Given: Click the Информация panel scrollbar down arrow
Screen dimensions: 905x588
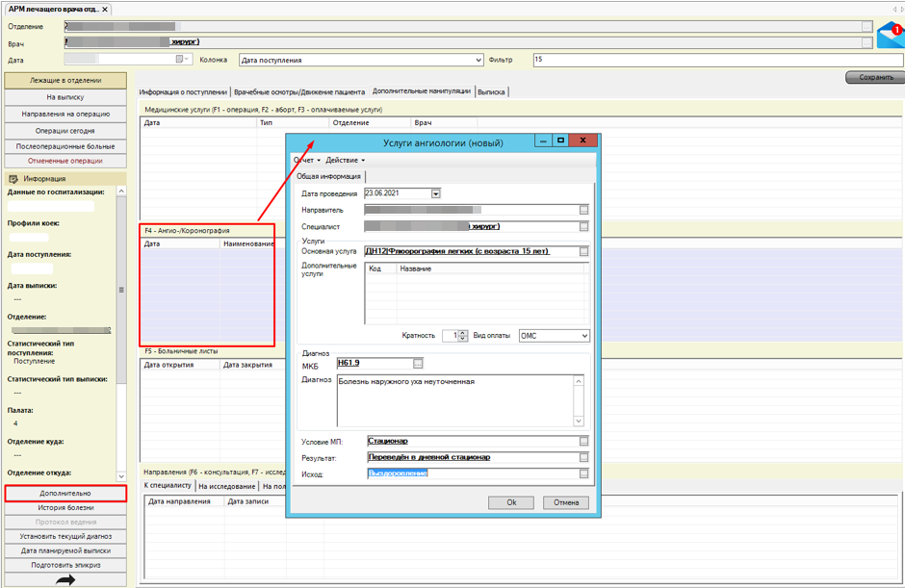Looking at the screenshot, I should pos(121,476).
